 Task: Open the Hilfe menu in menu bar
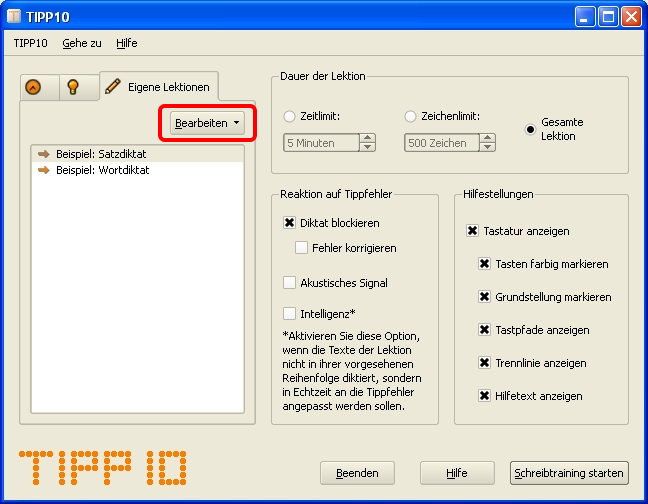pyautogui.click(x=127, y=43)
